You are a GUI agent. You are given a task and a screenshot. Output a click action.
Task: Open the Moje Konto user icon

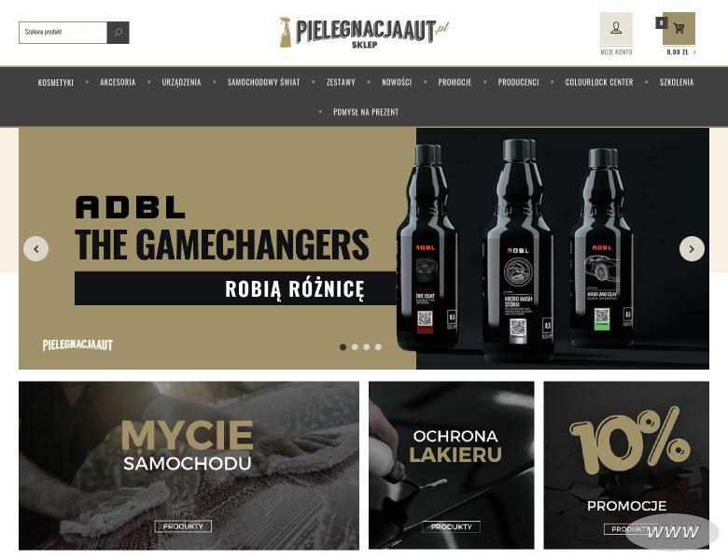point(616,28)
